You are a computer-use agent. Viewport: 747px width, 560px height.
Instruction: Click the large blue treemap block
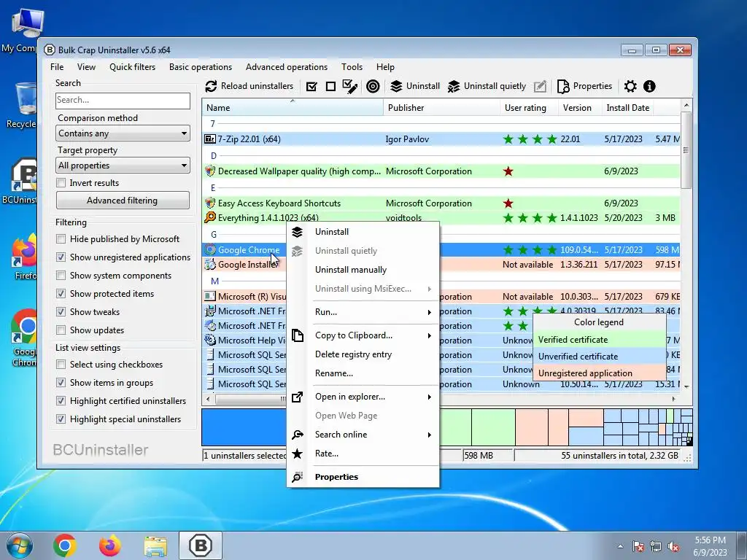tap(244, 427)
